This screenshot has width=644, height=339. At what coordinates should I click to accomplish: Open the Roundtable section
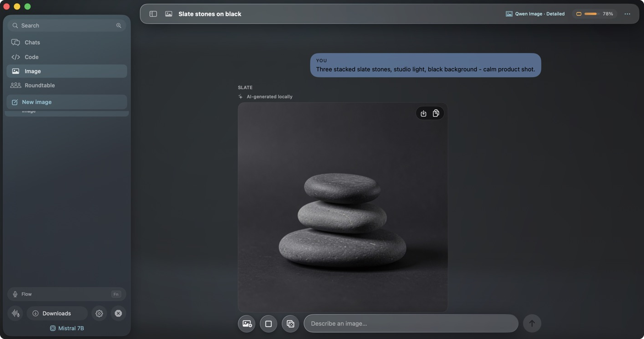pyautogui.click(x=67, y=85)
